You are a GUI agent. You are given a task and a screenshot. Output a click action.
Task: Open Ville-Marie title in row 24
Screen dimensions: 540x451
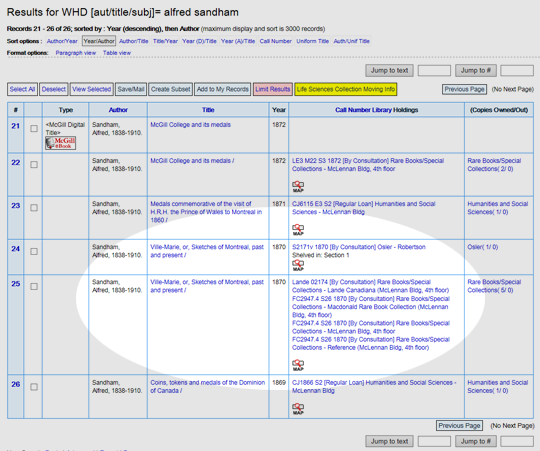coord(207,251)
